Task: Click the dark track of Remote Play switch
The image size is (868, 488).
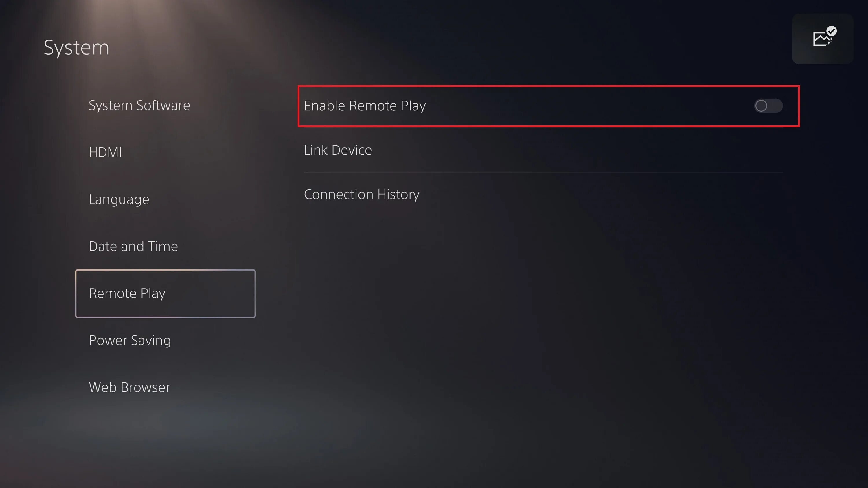Action: [775, 106]
